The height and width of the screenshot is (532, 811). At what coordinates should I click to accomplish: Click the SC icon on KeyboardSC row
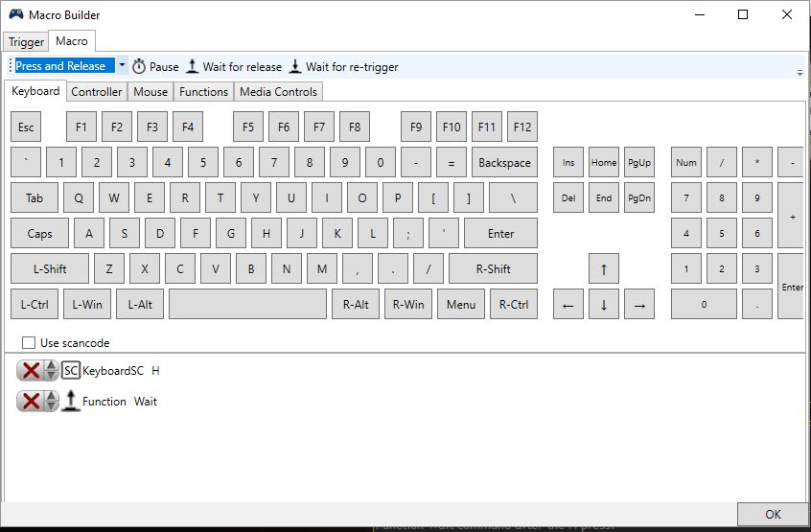71,371
